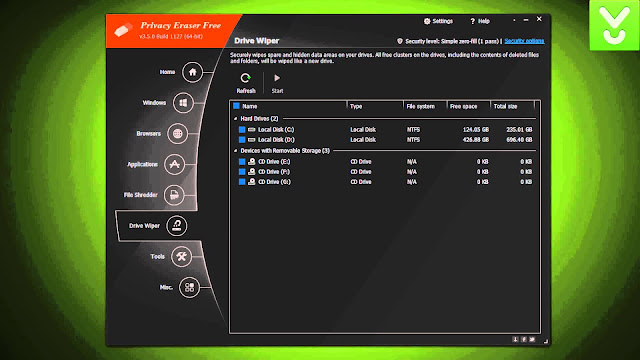This screenshot has width=640, height=360.
Task: Open the Misc. grid icon
Action: coord(189,287)
